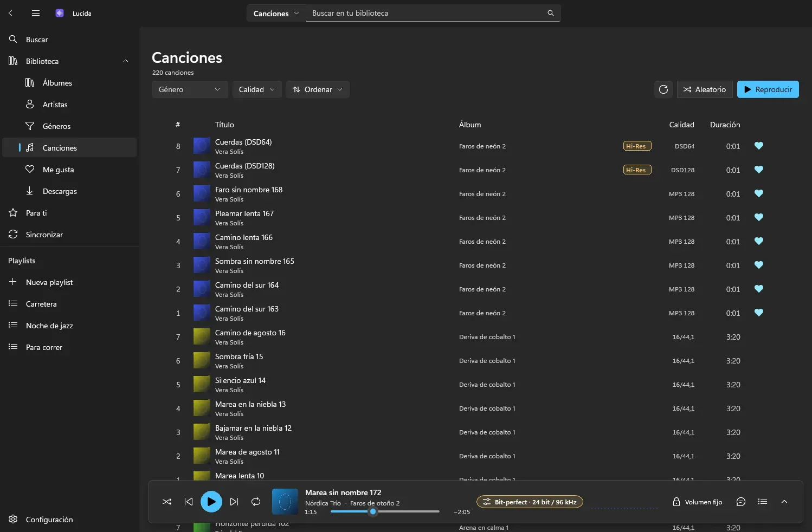
Task: Open Descargas in sidebar
Action: [69, 191]
